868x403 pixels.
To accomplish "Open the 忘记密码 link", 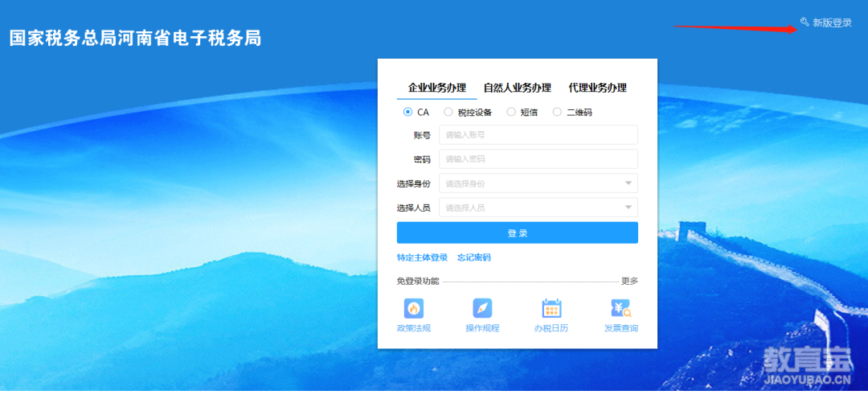I will coord(474,257).
